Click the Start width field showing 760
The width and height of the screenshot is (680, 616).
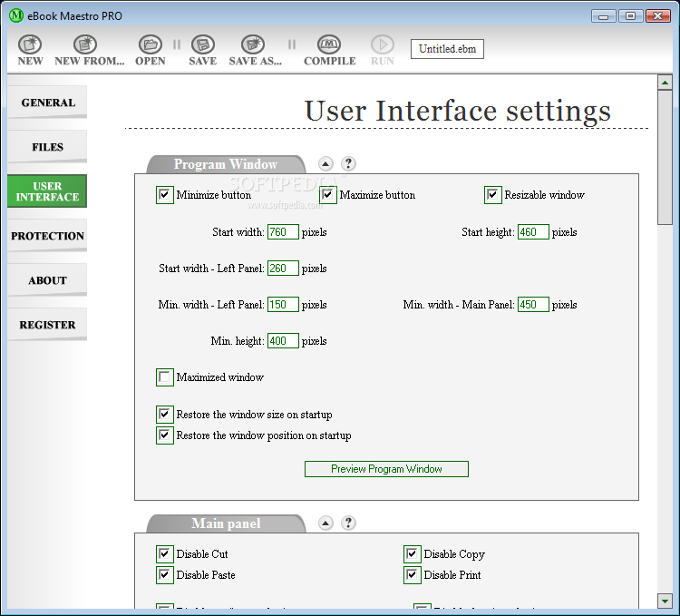click(x=283, y=232)
